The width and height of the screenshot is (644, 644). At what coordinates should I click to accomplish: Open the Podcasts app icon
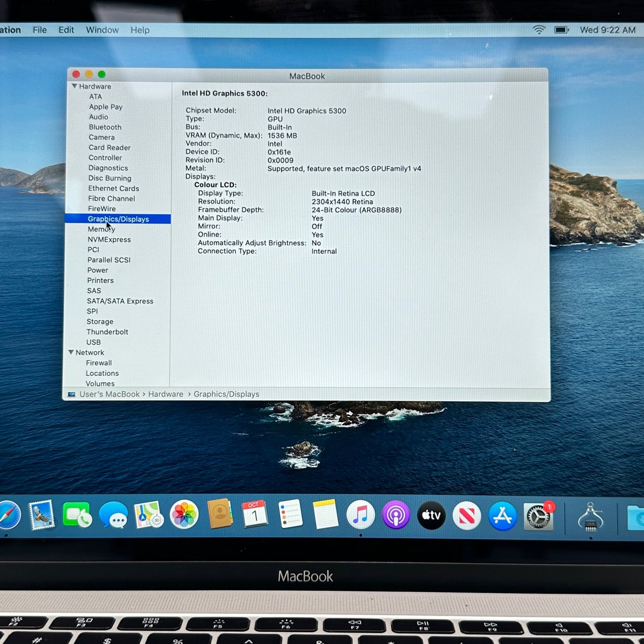point(396,515)
